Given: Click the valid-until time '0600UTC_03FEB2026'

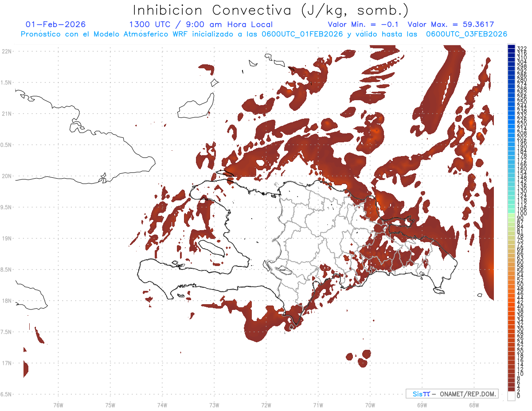Looking at the screenshot, I should click(x=466, y=34).
